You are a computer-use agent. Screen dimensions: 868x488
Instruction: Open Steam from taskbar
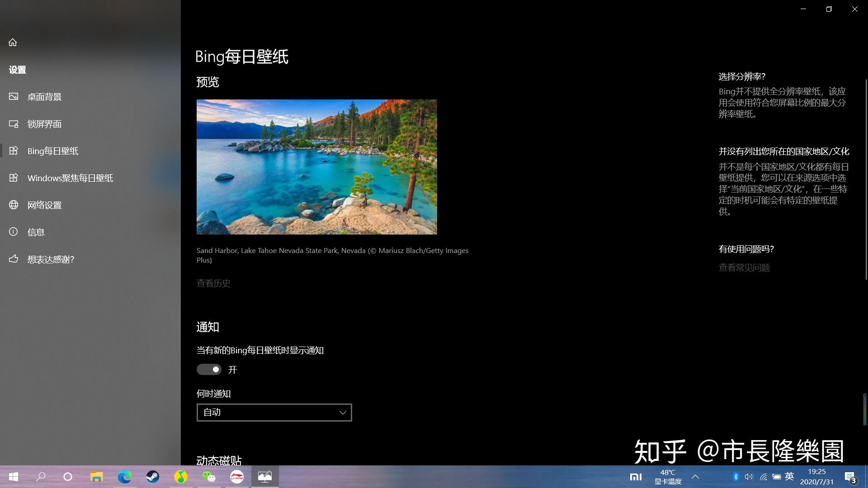point(152,477)
